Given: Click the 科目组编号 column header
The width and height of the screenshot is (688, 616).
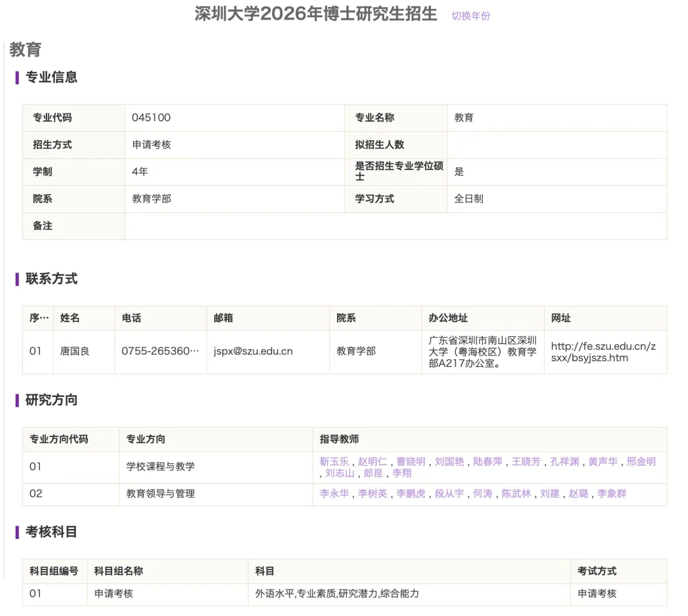Looking at the screenshot, I should pos(54,571).
